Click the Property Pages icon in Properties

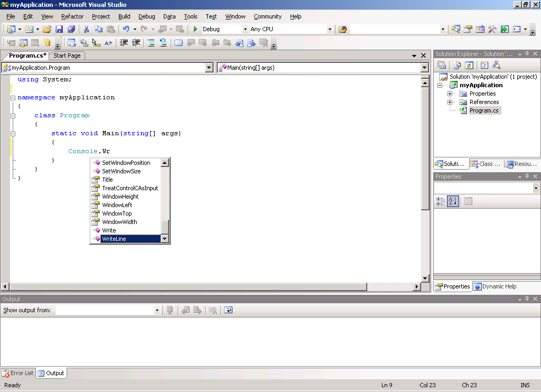point(468,201)
